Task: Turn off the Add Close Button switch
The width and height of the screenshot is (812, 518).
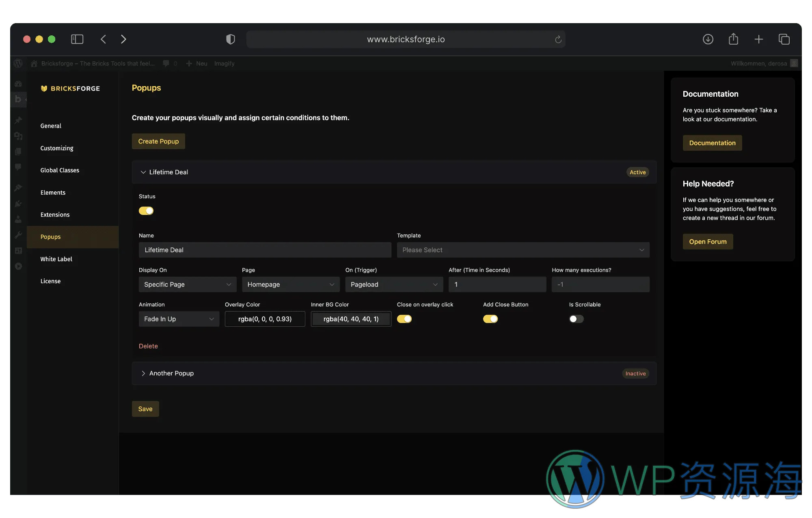Action: [x=490, y=319]
